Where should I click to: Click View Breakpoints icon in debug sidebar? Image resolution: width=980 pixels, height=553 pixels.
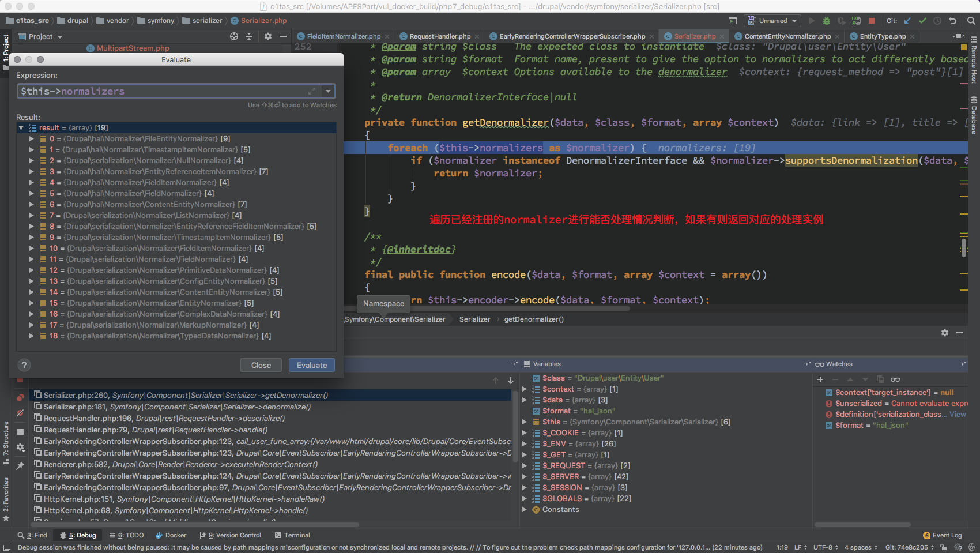click(20, 398)
